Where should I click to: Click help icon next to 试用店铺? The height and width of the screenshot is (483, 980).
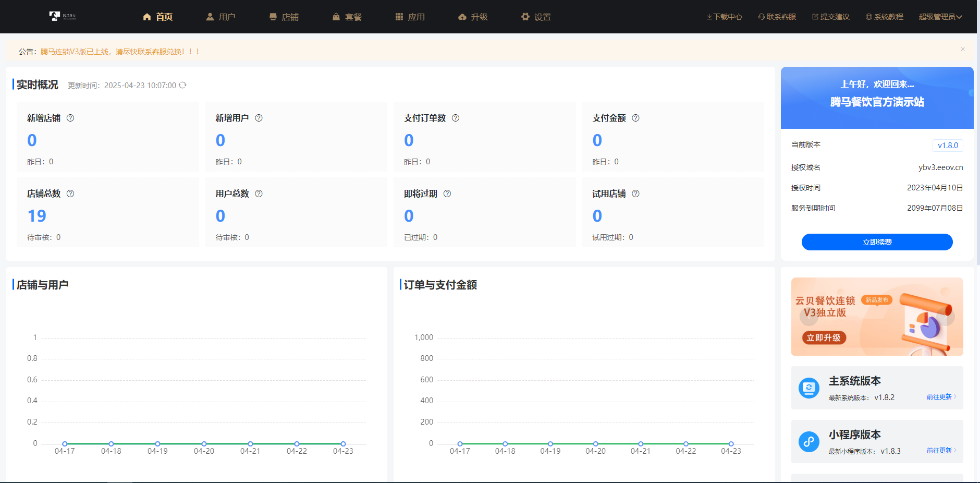pos(635,194)
